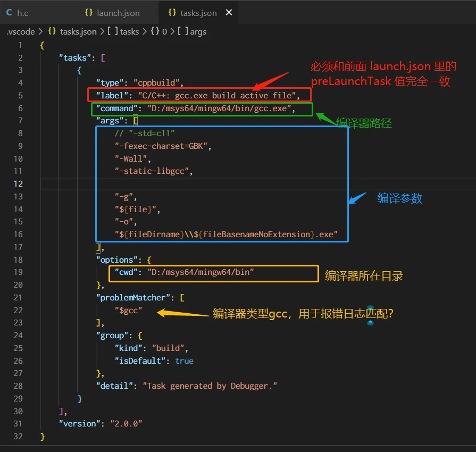Click the "args" key on line 7
This screenshot has width=476, height=452.
coord(110,121)
